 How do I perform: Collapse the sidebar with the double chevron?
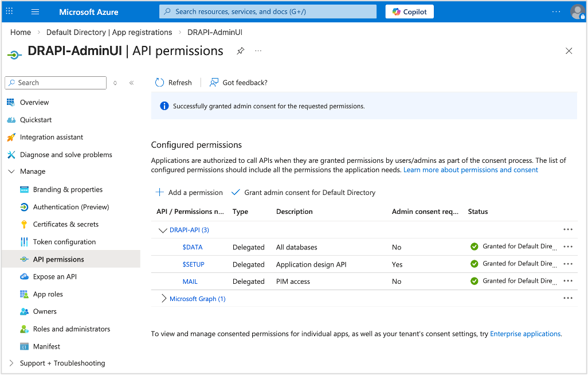click(131, 83)
